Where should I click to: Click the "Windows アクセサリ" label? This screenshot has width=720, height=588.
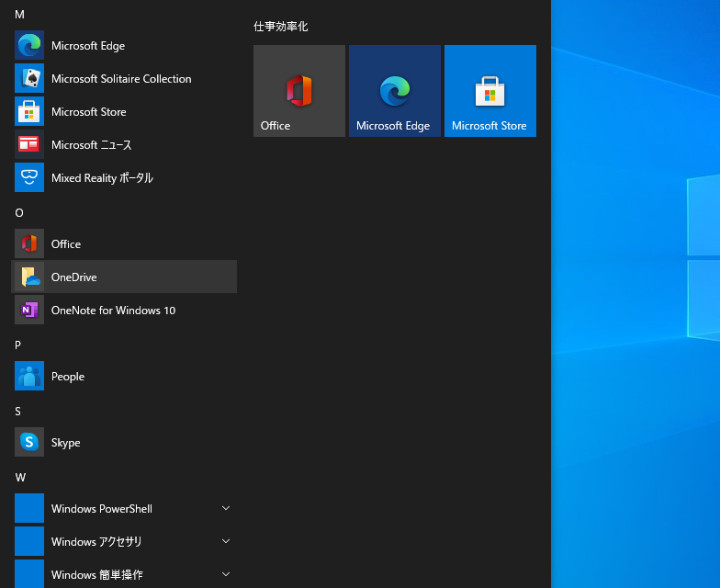96,542
